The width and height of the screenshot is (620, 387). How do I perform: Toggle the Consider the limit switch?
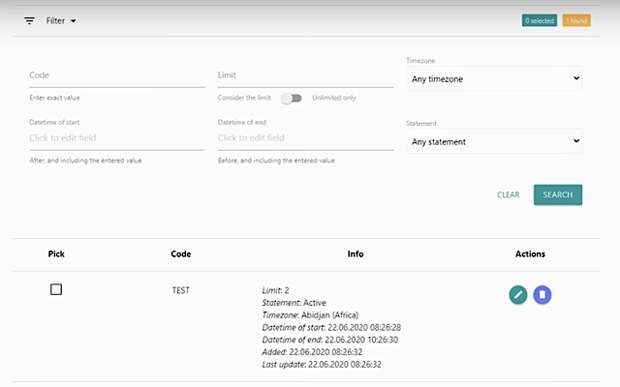[x=292, y=98]
